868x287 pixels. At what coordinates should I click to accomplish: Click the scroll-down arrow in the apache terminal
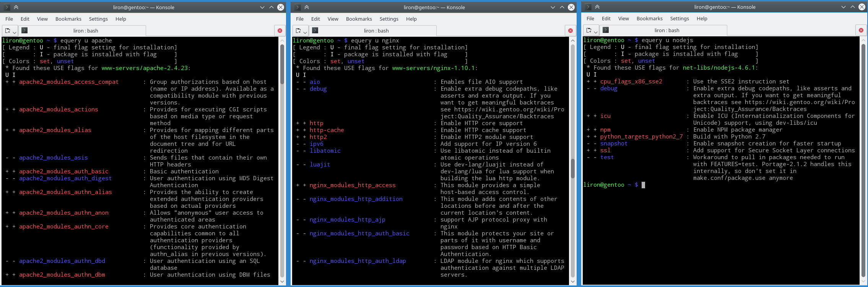[282, 282]
